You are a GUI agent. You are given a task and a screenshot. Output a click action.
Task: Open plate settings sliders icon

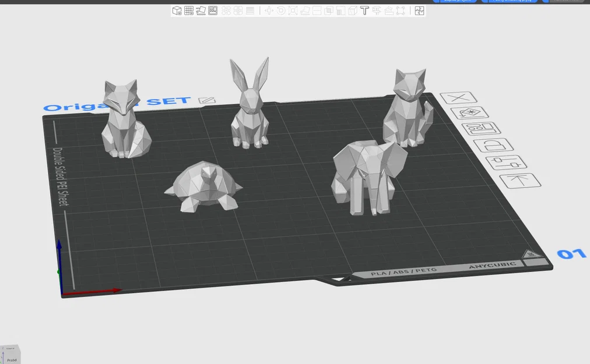(506, 162)
